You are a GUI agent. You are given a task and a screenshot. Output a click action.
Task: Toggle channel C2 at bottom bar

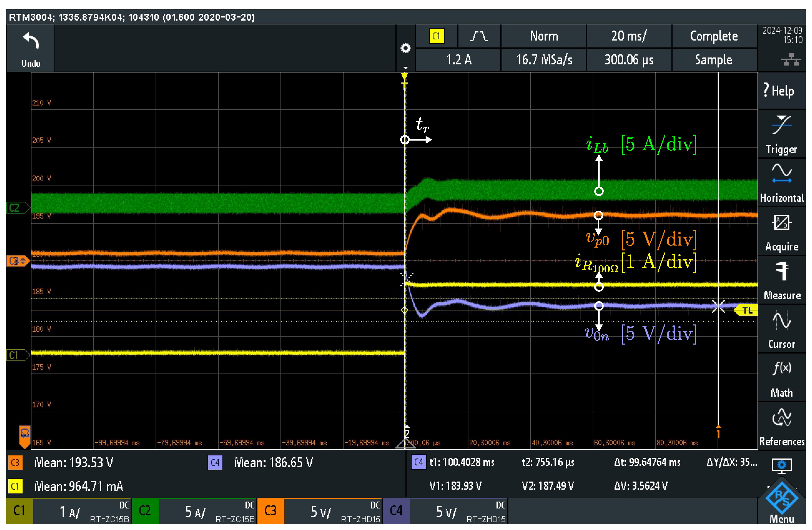[145, 511]
